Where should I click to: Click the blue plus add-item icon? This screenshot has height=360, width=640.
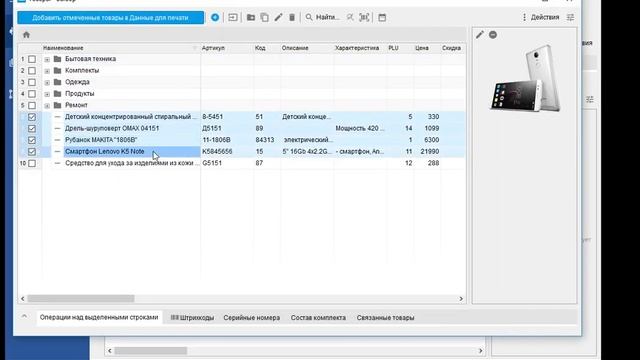(215, 18)
